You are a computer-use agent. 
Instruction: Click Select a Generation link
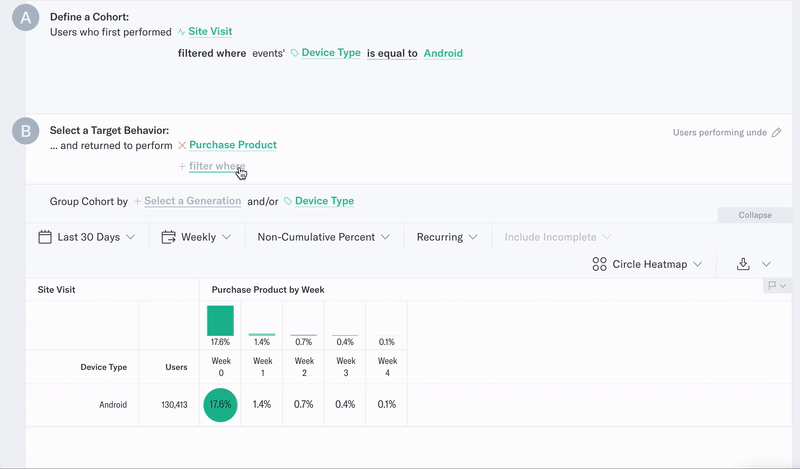click(x=192, y=201)
